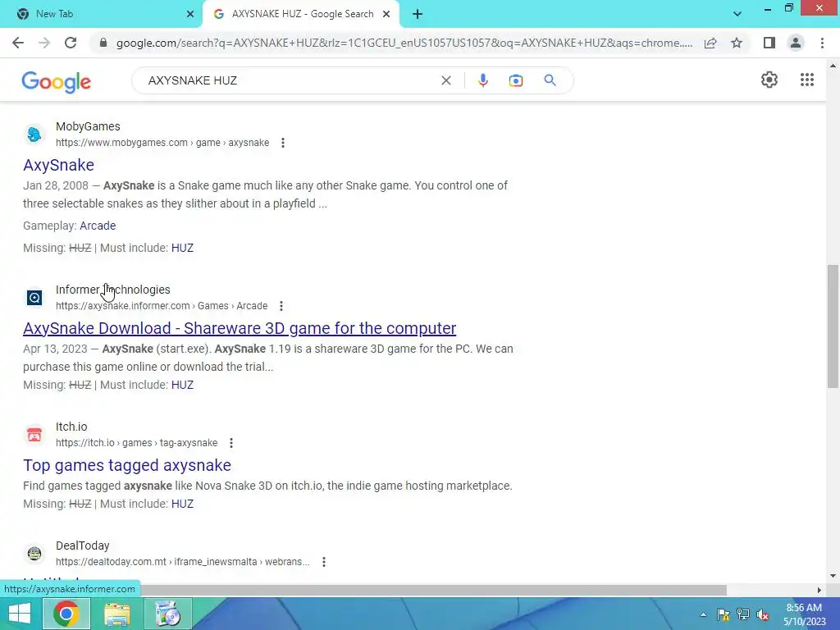840x630 pixels.
Task: Share this page via the share icon
Action: click(x=710, y=43)
